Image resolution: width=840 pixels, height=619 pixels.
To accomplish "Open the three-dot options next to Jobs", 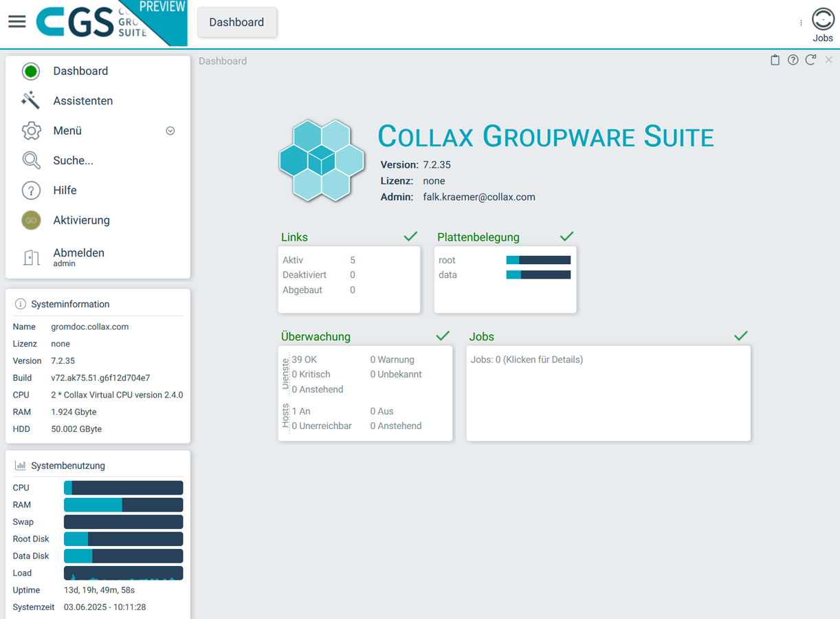I will click(801, 23).
